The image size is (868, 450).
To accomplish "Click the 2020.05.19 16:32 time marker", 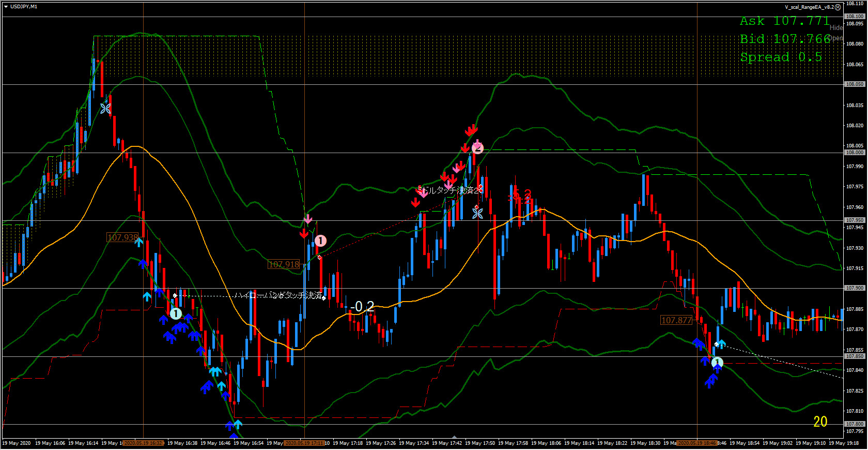I will [x=143, y=443].
